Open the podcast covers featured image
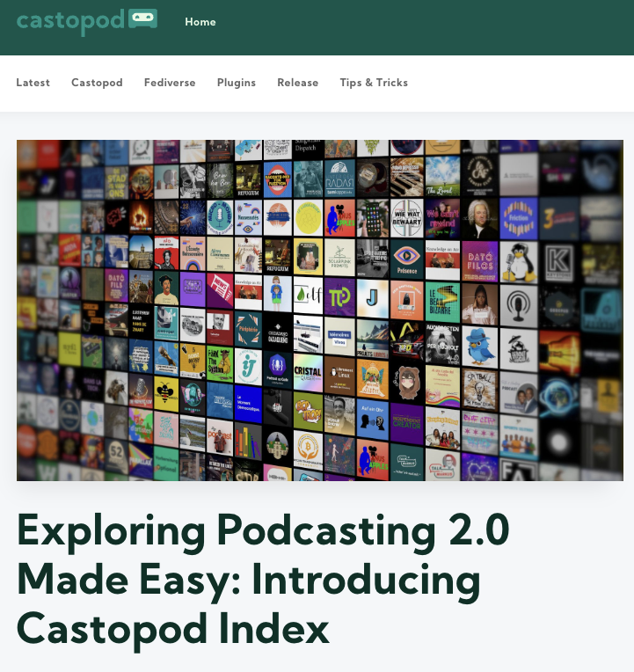The image size is (634, 672). click(x=320, y=310)
